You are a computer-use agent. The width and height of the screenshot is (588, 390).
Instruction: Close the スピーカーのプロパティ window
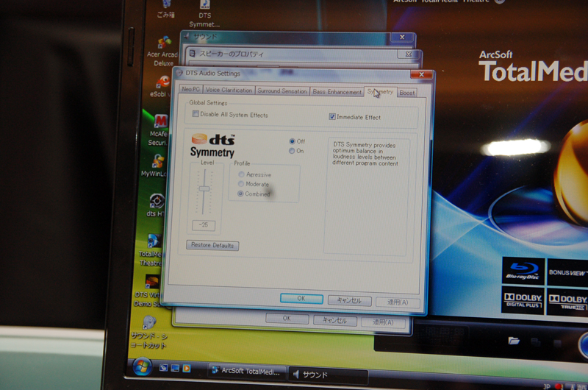click(x=409, y=54)
